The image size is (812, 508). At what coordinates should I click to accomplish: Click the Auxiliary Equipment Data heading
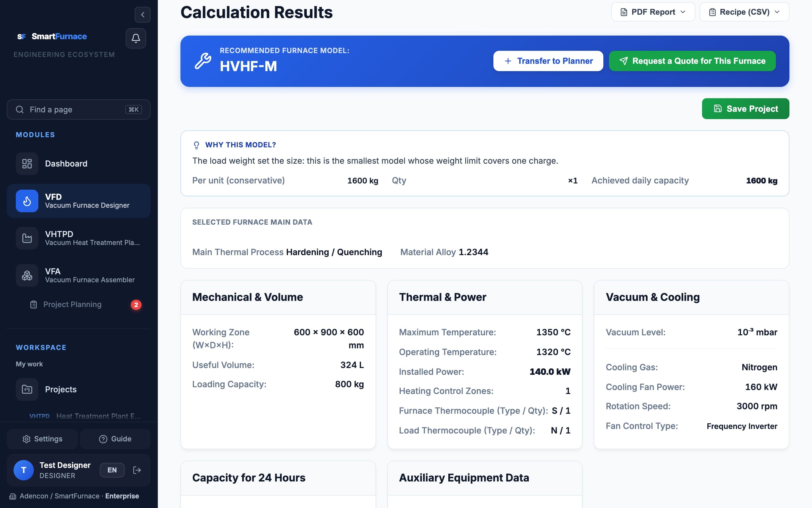(464, 478)
